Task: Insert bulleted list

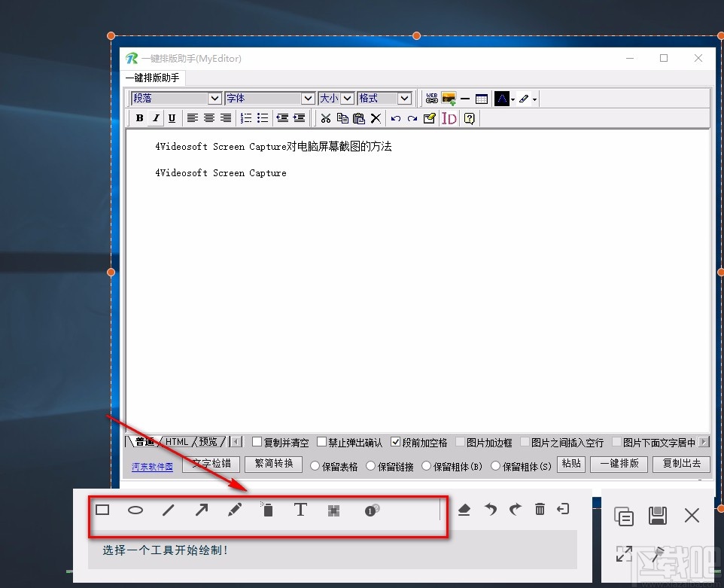Action: pos(262,118)
